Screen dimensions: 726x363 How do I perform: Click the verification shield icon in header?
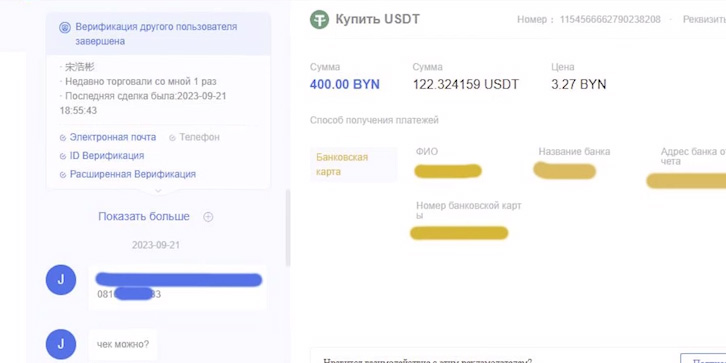pyautogui.click(x=65, y=28)
